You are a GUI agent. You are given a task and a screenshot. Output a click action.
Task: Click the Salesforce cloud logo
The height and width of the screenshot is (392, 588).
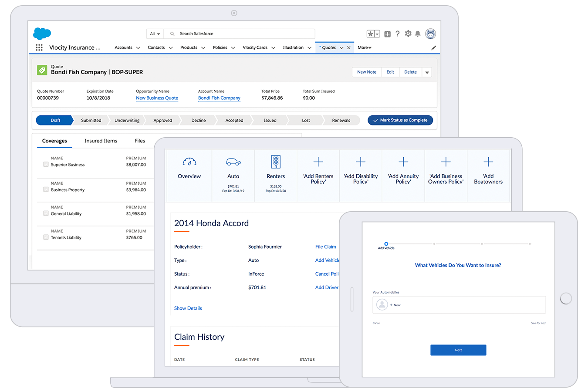[42, 34]
